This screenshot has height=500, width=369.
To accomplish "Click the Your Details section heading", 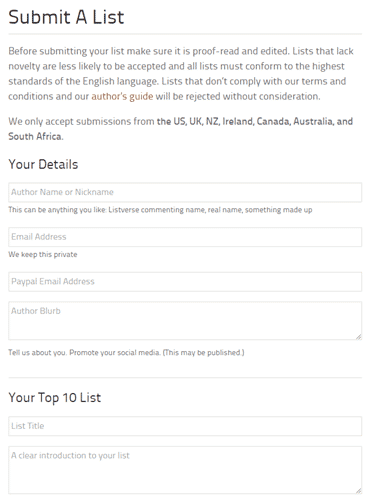I will tap(43, 164).
